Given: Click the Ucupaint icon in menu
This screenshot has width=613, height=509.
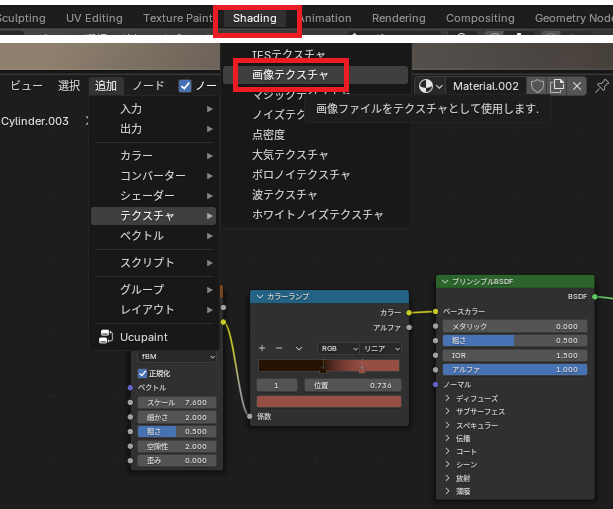Looking at the screenshot, I should (x=105, y=338).
